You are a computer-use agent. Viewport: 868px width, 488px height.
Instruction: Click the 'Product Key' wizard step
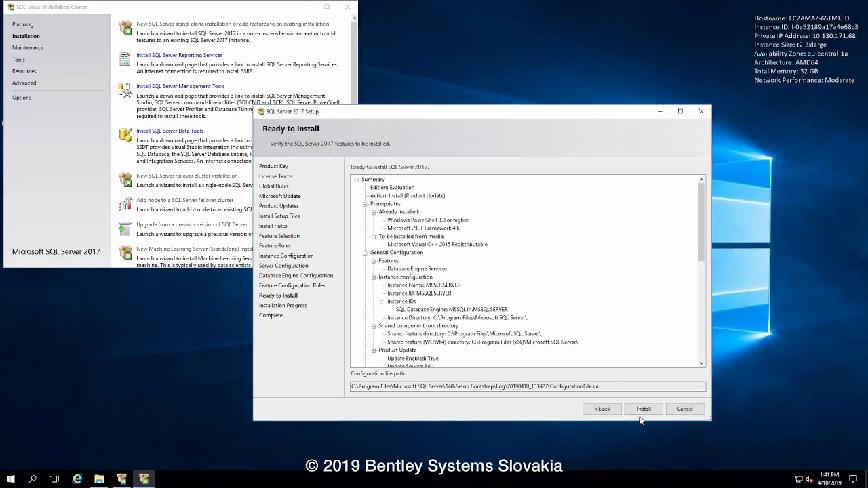pyautogui.click(x=273, y=166)
